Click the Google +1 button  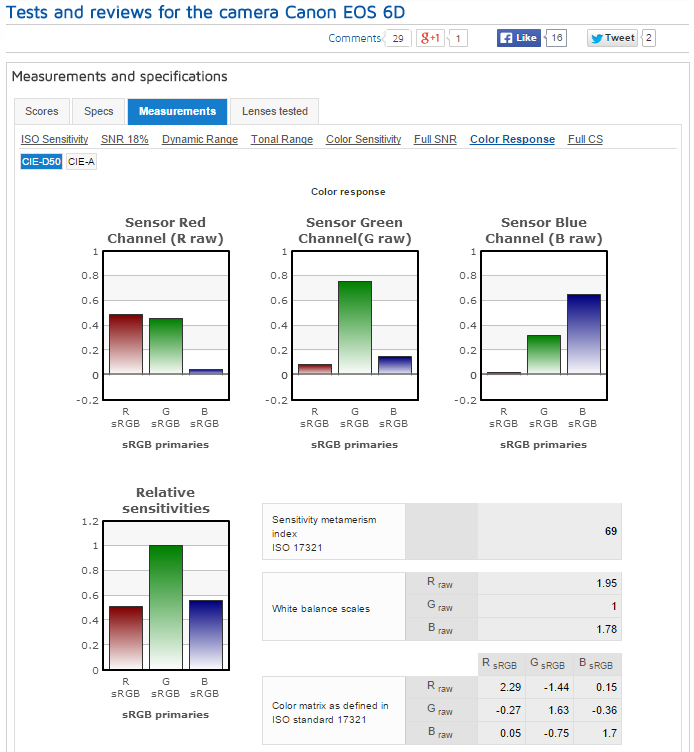pos(430,38)
